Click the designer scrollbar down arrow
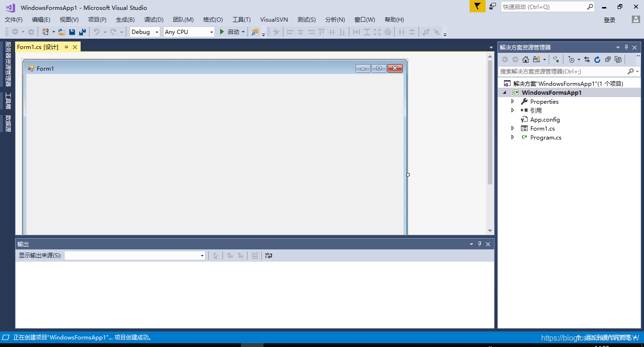 [490, 231]
